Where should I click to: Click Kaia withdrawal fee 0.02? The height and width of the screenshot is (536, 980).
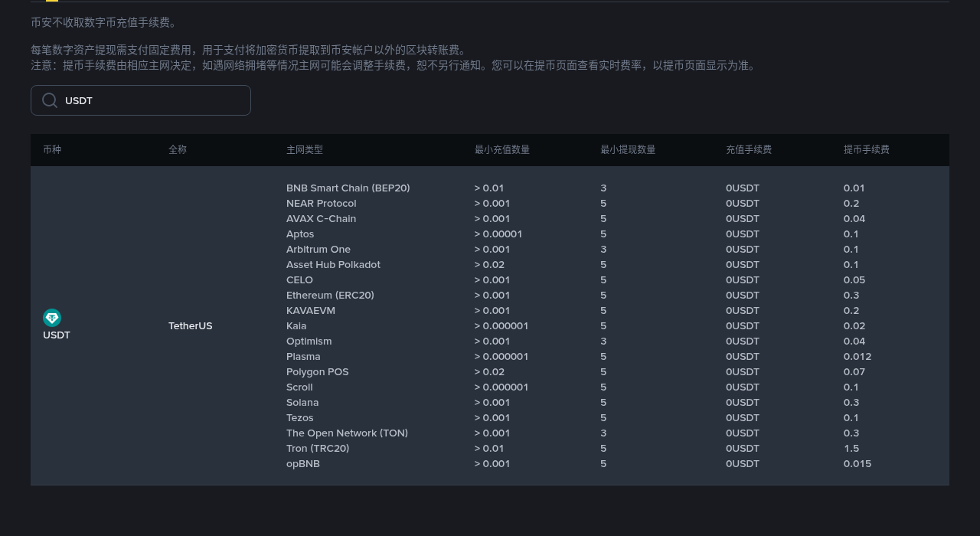pos(854,326)
